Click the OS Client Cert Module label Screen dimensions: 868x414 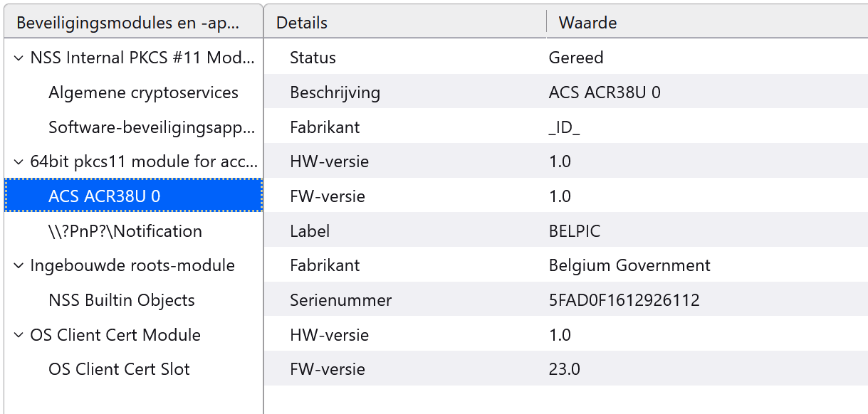click(x=115, y=335)
